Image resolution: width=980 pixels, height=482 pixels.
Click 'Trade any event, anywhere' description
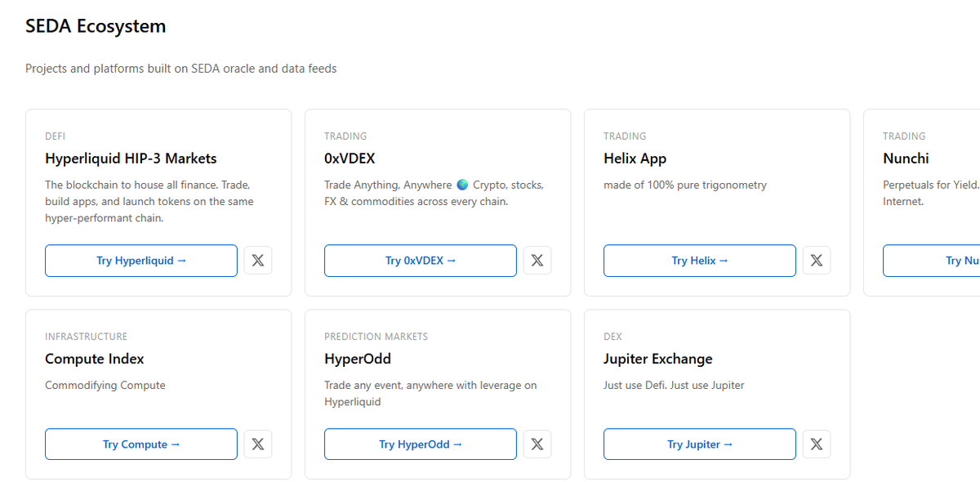point(430,393)
